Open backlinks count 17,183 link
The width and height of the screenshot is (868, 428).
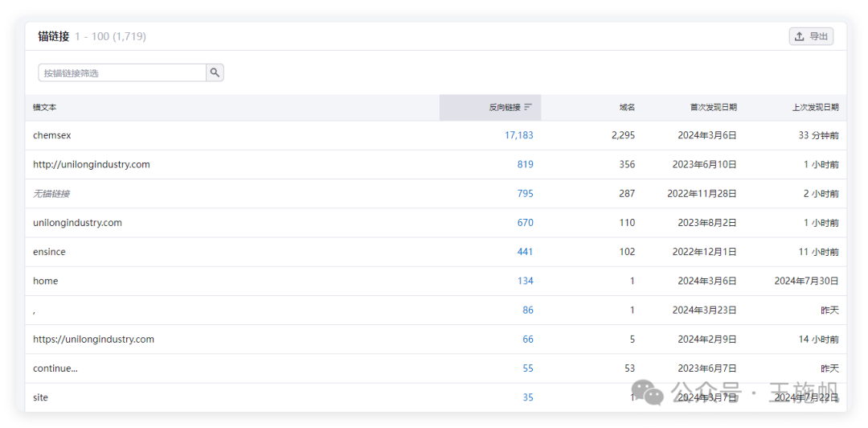(518, 135)
